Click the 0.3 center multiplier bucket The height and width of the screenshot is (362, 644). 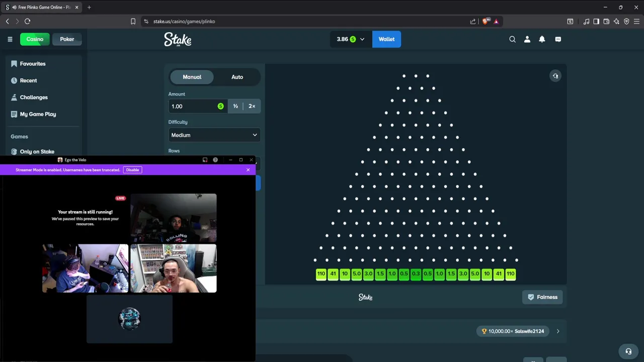[416, 274]
